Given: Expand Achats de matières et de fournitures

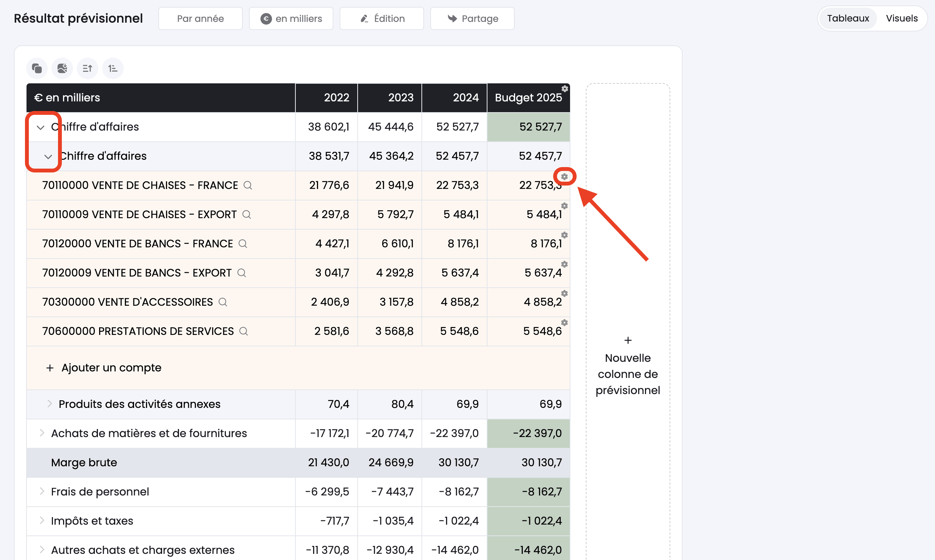Looking at the screenshot, I should click(x=42, y=432).
